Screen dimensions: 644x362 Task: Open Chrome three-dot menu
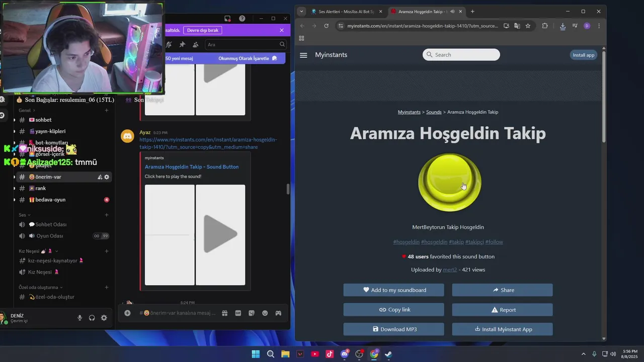(x=599, y=26)
